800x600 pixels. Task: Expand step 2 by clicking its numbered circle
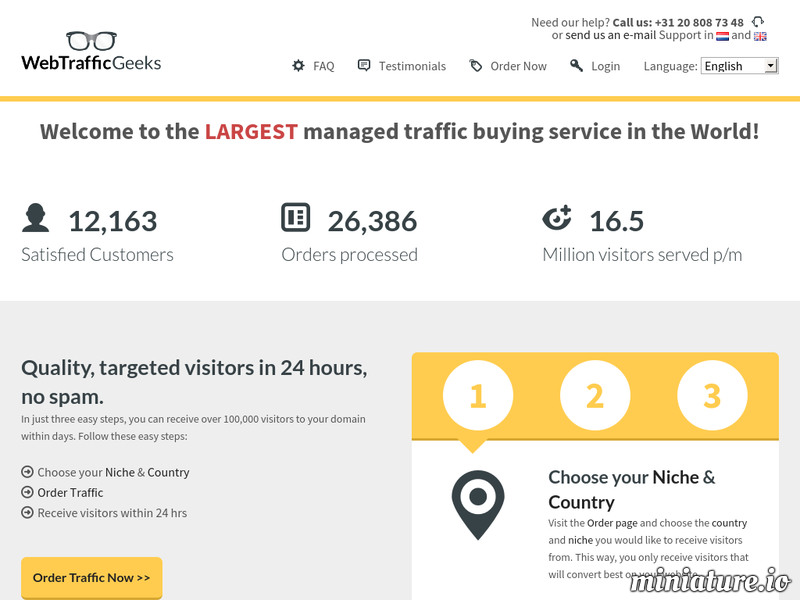pyautogui.click(x=595, y=395)
